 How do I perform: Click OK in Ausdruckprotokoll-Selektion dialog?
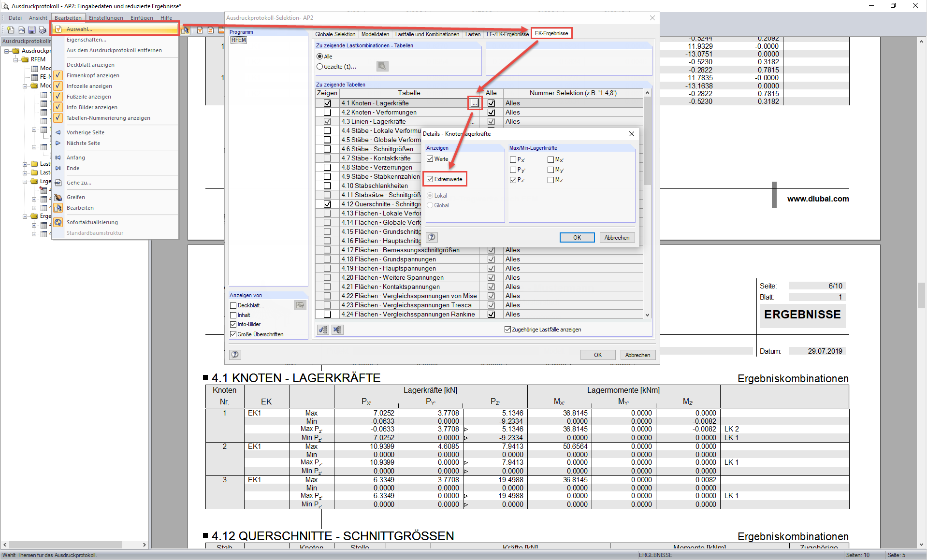(x=598, y=355)
